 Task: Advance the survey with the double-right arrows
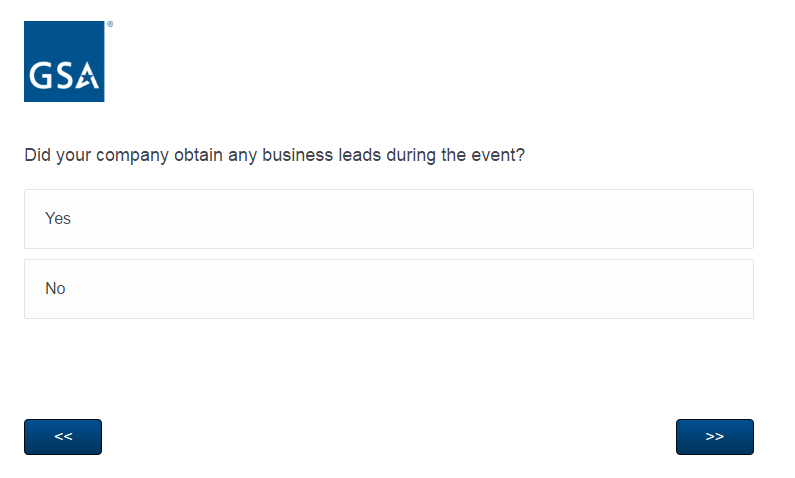coord(714,437)
